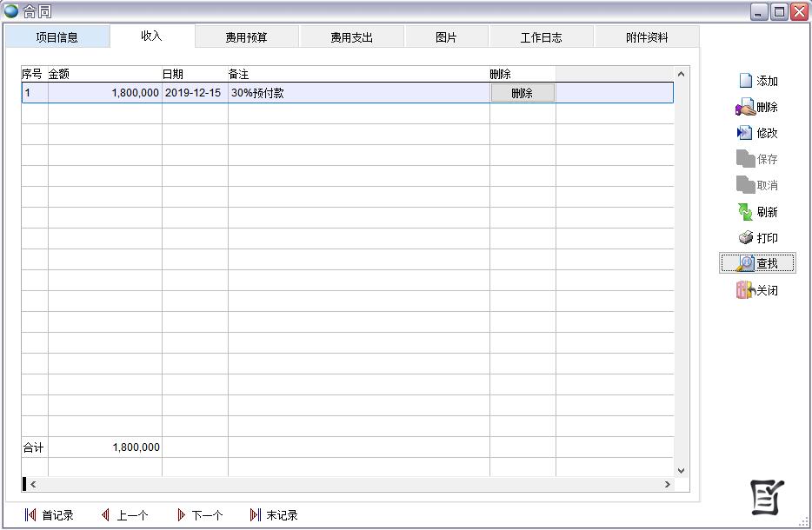This screenshot has height=530, width=812.
Task: Click the 刷新 (Refresh) icon button
Action: click(x=757, y=212)
